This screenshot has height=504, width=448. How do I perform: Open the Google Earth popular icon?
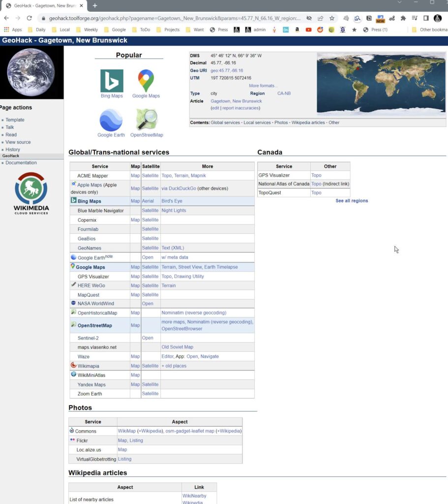click(111, 120)
